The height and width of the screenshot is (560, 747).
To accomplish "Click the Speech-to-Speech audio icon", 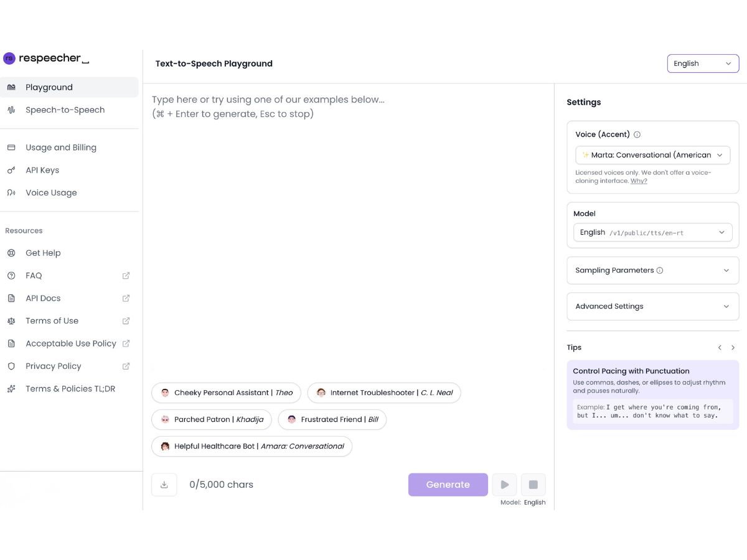I will [11, 110].
